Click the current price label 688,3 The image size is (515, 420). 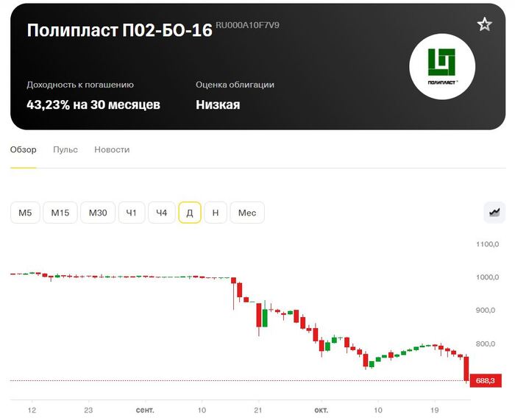(x=486, y=380)
